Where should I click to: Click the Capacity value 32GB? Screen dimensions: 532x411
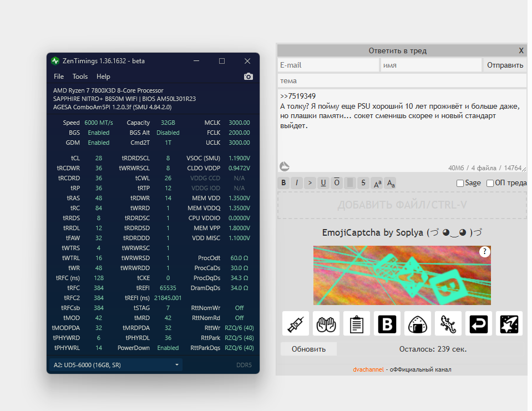pos(168,123)
